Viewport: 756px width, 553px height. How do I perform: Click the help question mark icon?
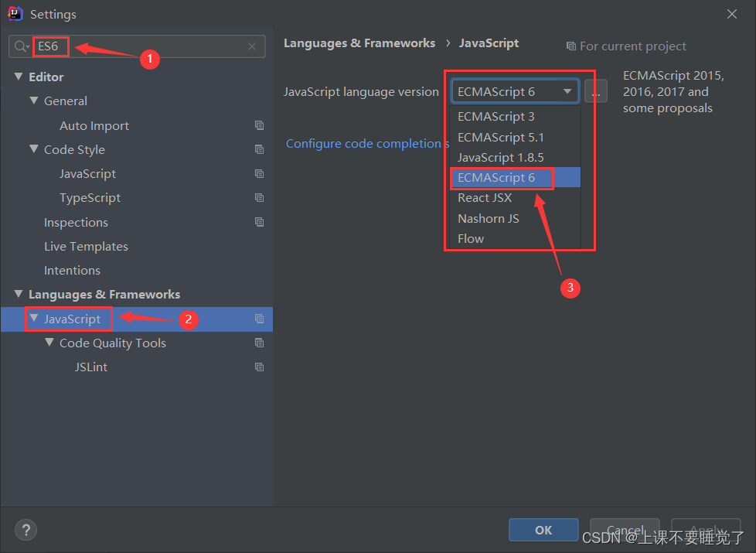(x=26, y=530)
